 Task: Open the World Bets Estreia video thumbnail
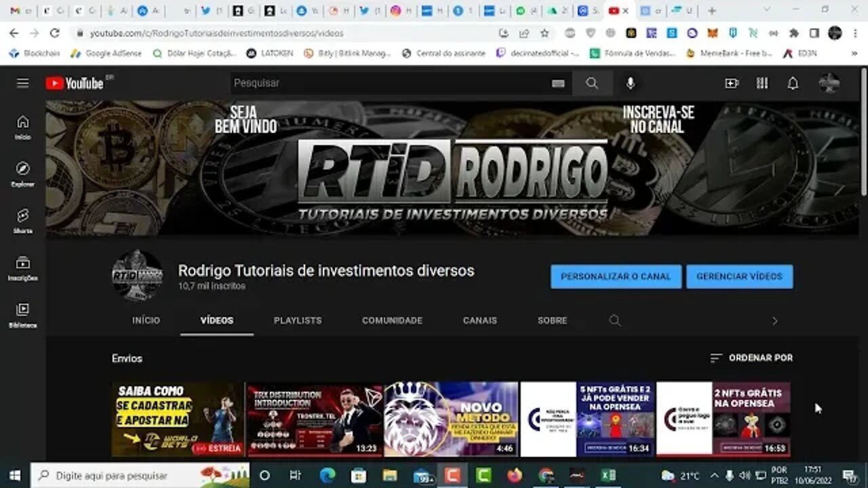tap(178, 420)
